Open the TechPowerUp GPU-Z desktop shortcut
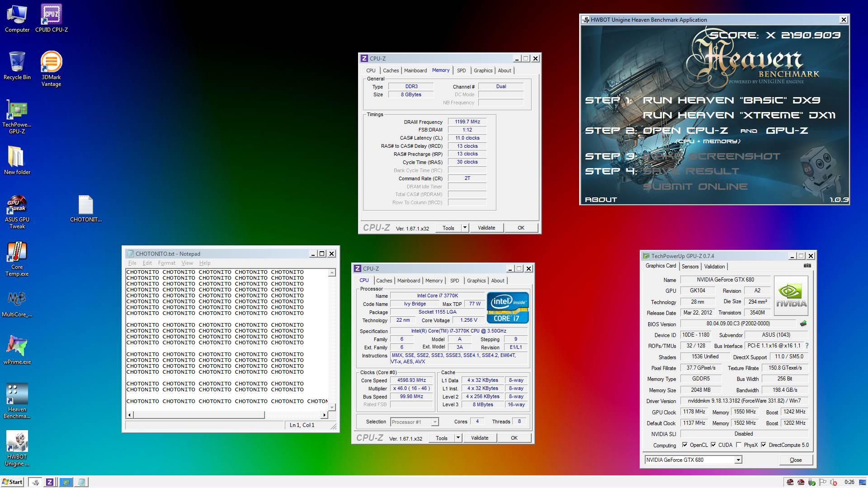This screenshot has height=488, width=868. (x=17, y=117)
